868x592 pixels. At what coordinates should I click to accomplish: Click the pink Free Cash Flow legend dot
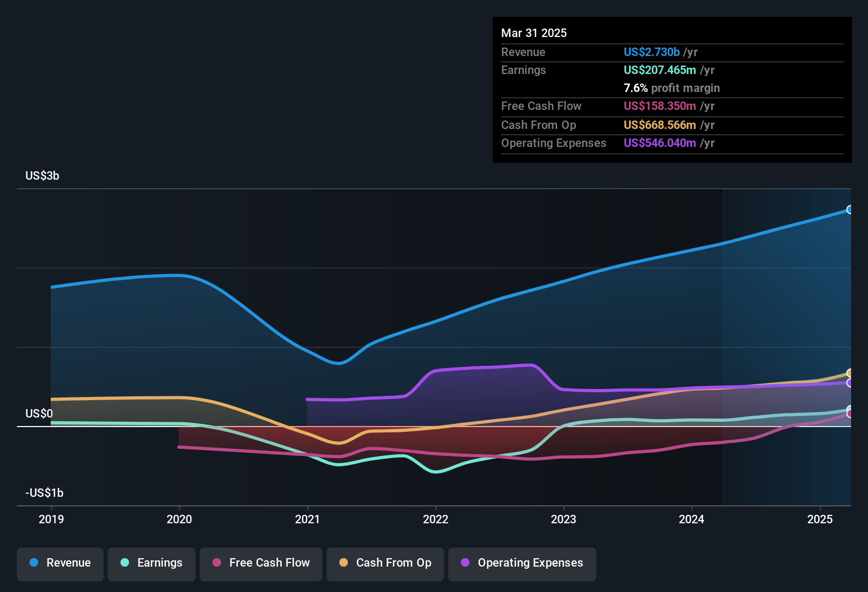tap(217, 563)
